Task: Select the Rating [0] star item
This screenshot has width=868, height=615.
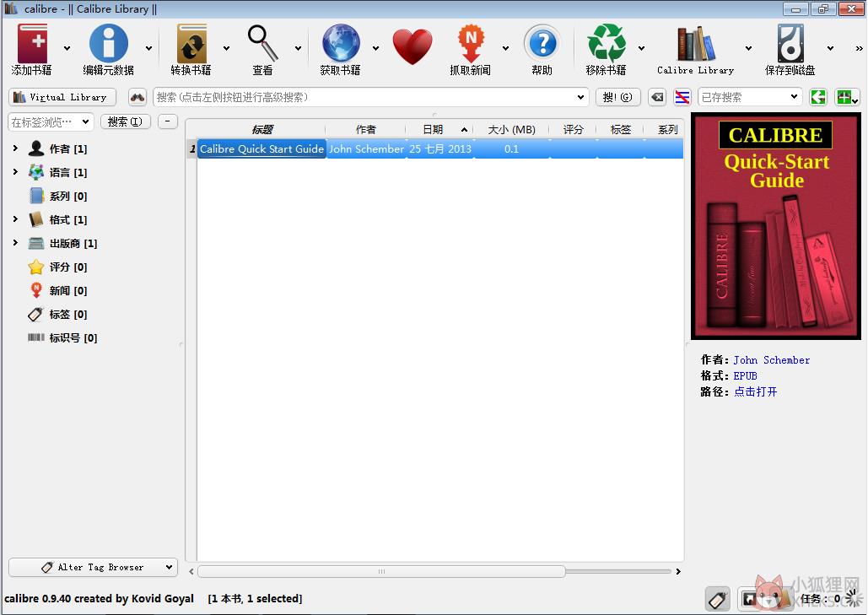Action: [57, 267]
